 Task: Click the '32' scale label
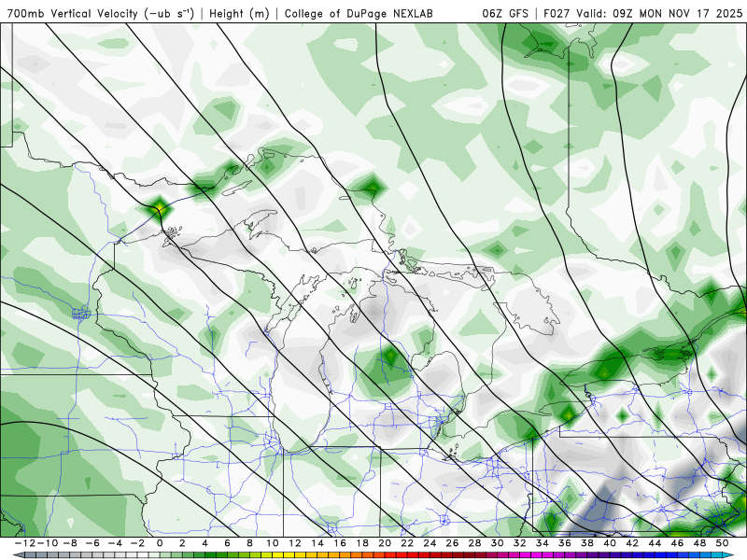519,543
